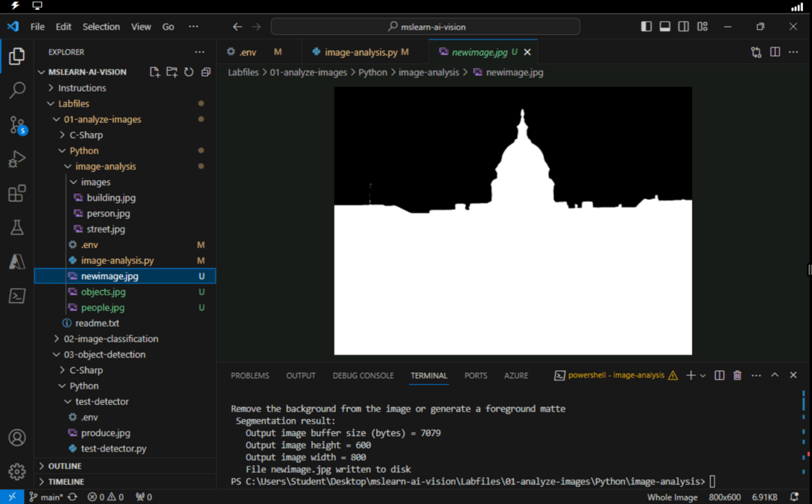Screen dimensions: 812x504
Task: Toggle the secondary side bar panel
Action: [683, 26]
